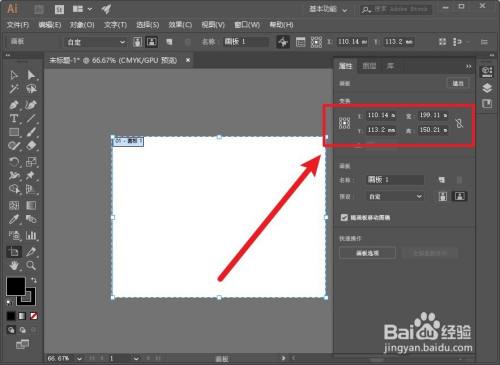
Task: Open the 帮助(H) menu
Action: (281, 25)
